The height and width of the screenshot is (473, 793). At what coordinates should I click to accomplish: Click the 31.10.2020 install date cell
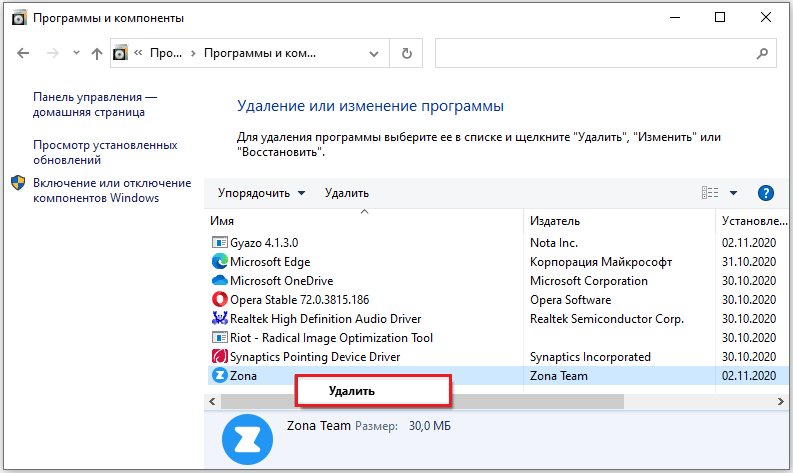click(749, 262)
